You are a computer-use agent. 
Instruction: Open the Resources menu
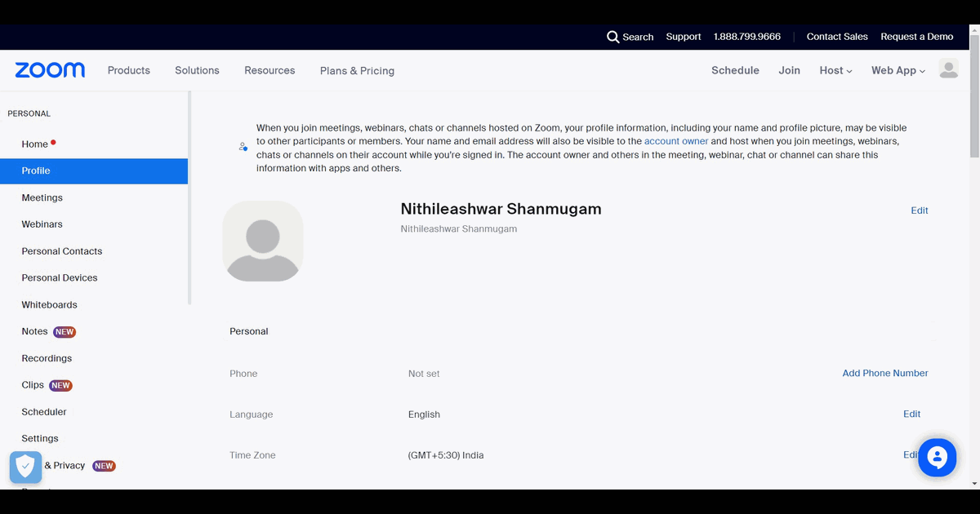coord(269,70)
